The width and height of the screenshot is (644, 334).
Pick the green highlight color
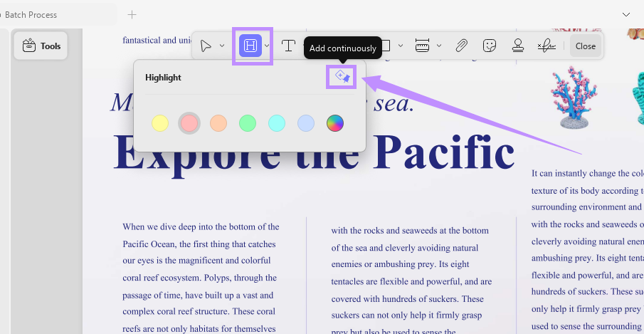pos(248,123)
